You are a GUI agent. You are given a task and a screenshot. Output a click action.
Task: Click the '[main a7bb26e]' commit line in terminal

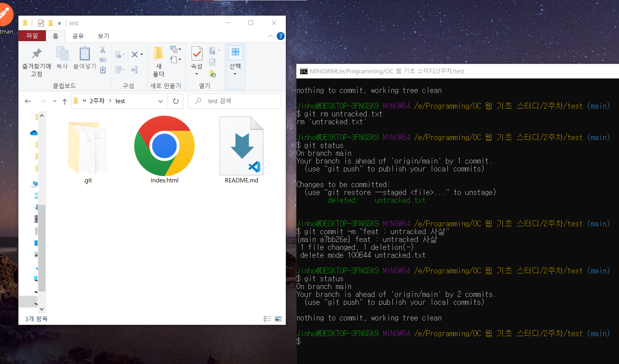pos(367,239)
